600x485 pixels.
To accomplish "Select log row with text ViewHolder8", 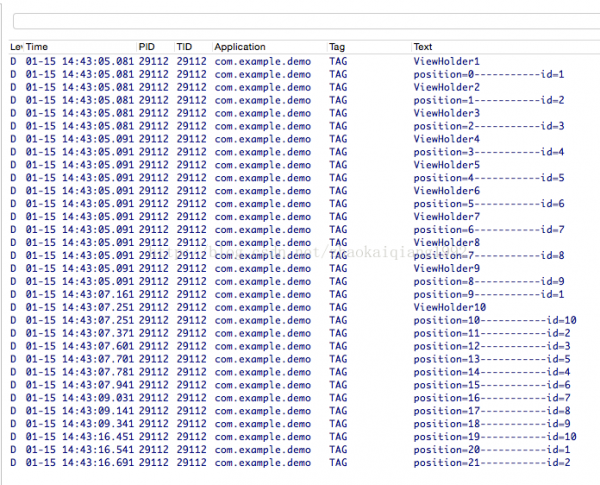I will pyautogui.click(x=304, y=243).
